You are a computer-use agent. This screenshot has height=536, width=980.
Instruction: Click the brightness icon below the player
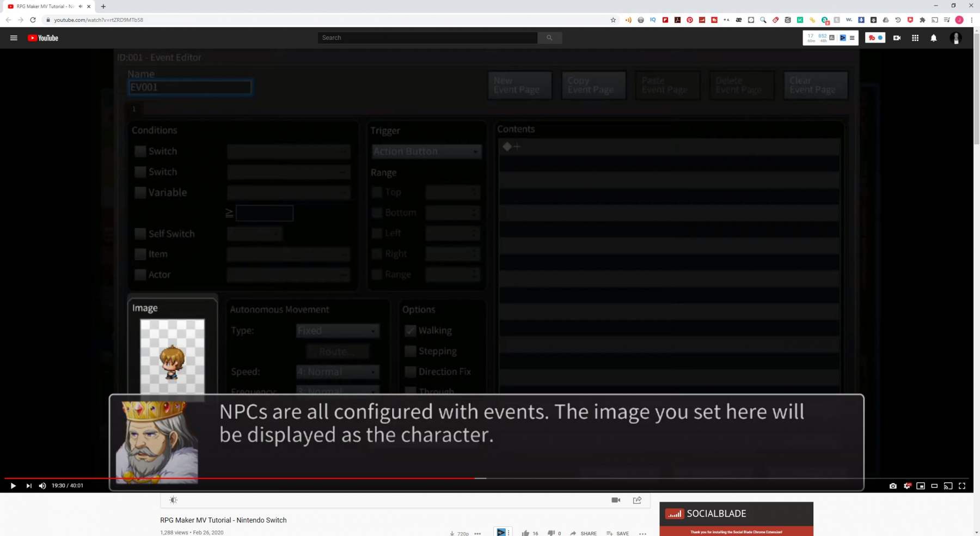pyautogui.click(x=173, y=500)
